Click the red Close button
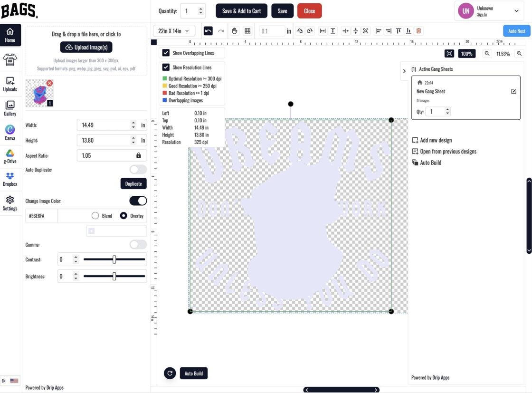Screen dimensions: 532x393 pyautogui.click(x=309, y=11)
